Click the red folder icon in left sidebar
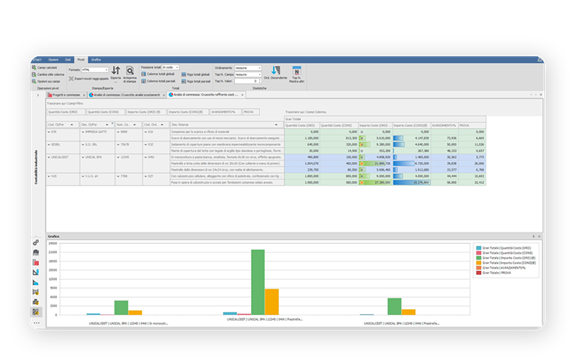 point(36,262)
